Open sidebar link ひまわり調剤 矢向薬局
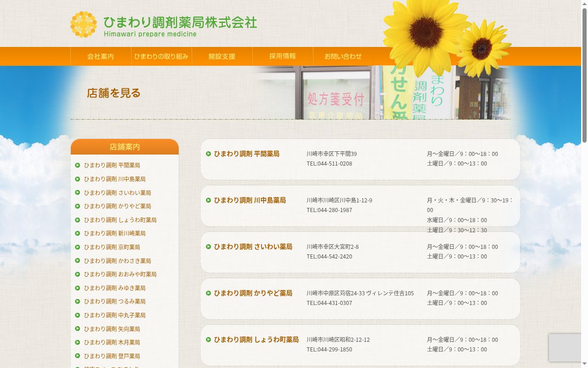The width and height of the screenshot is (588, 368). point(112,329)
